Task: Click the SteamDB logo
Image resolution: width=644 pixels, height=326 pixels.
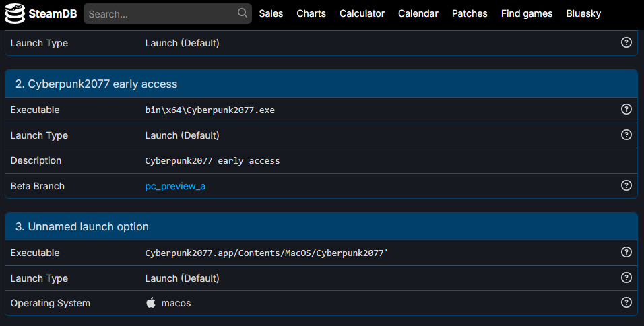Action: click(x=40, y=13)
